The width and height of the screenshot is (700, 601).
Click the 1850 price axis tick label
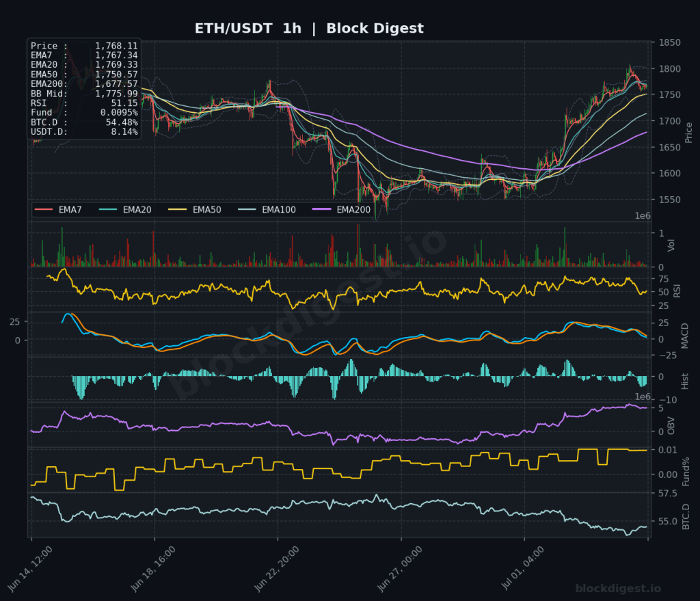670,43
